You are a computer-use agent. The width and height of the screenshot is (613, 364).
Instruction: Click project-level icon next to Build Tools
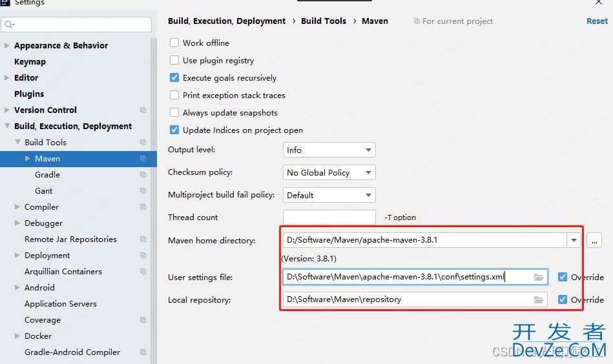point(143,143)
